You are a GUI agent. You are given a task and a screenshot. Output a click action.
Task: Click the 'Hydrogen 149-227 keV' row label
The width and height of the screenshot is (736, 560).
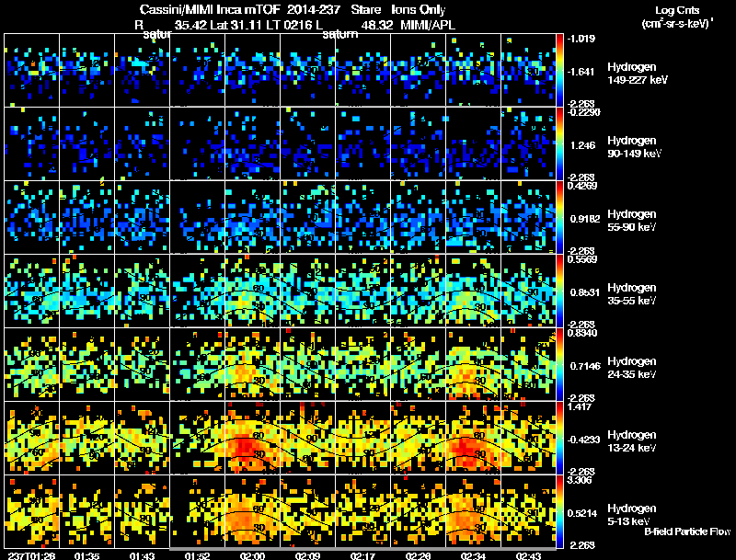637,74
